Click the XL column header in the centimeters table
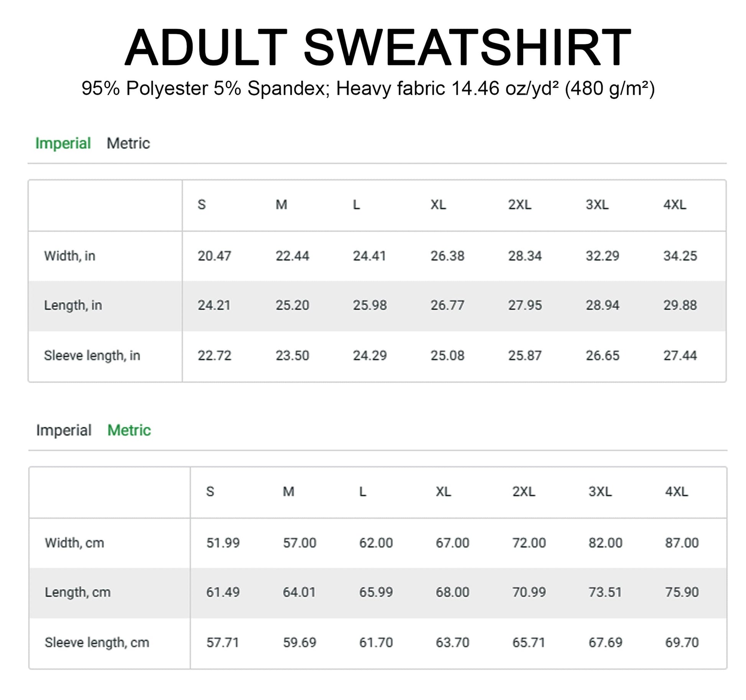 tap(443, 492)
